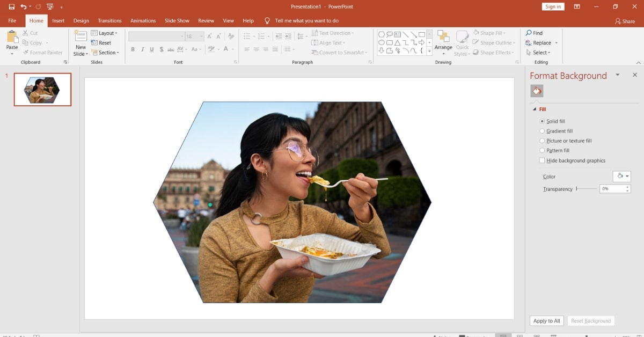Click the Transparency slider
The image size is (644, 337).
pos(586,189)
